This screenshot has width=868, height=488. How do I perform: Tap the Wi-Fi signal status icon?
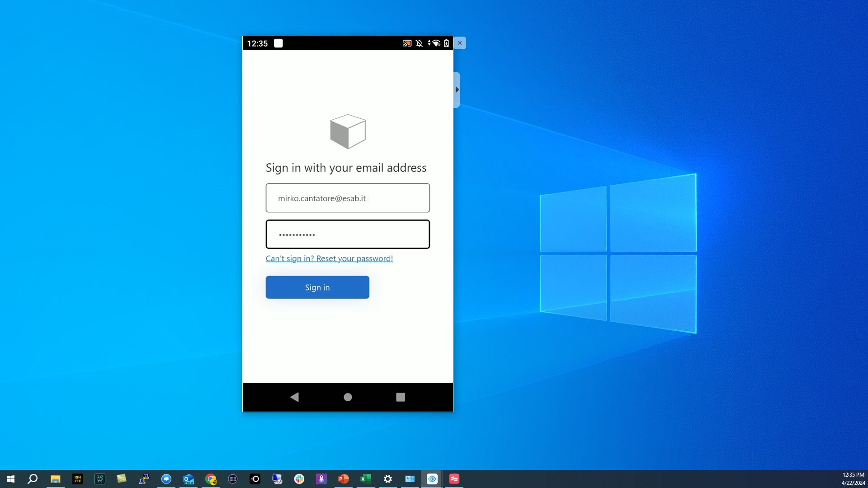pos(436,43)
